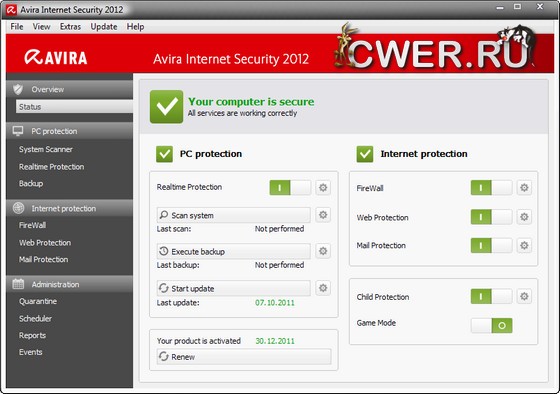Select the Overview sidebar header

70,89
